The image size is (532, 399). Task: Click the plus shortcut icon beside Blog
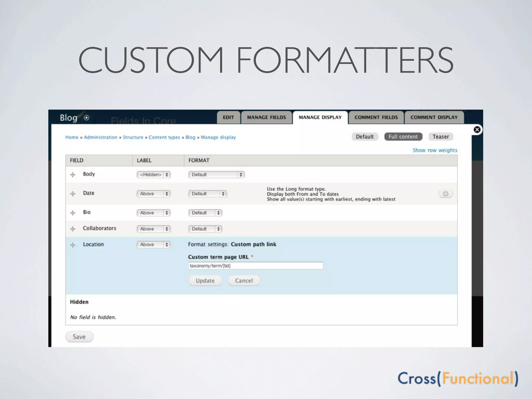point(87,118)
